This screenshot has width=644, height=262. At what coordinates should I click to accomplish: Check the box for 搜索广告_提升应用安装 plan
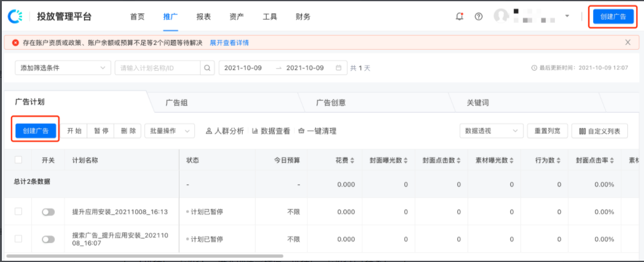(x=18, y=239)
